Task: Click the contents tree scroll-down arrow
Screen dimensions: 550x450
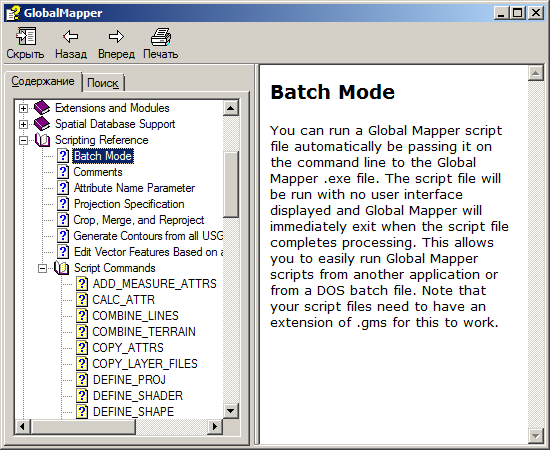Action: pos(231,410)
